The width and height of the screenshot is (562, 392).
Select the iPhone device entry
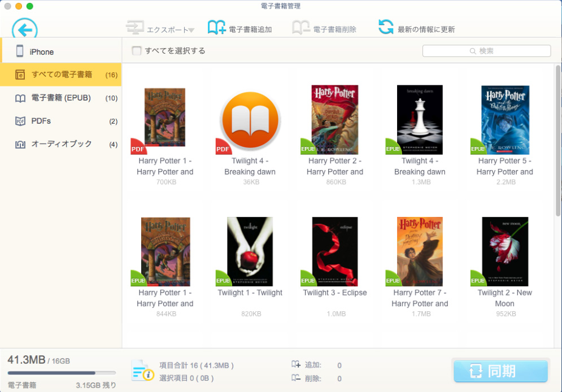click(x=62, y=51)
